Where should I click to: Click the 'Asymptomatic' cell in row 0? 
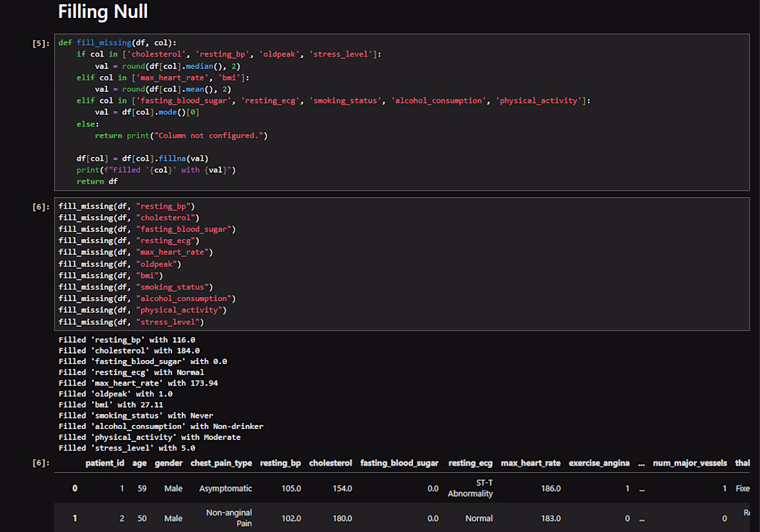(x=225, y=488)
